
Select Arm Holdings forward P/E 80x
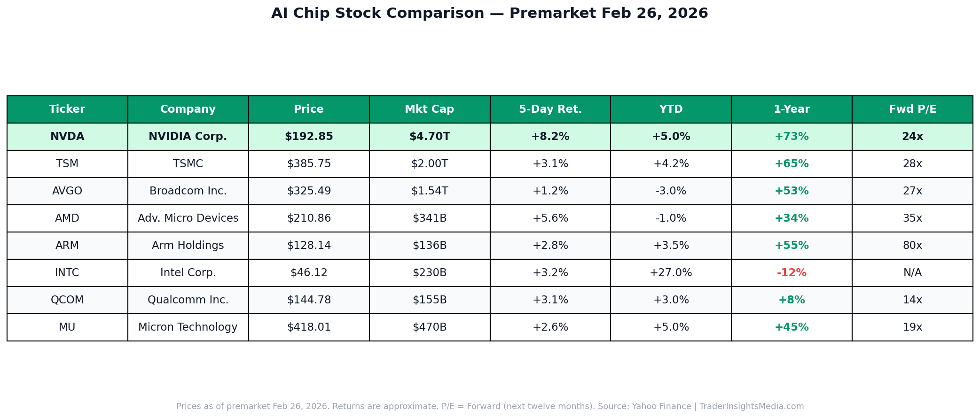coord(912,246)
